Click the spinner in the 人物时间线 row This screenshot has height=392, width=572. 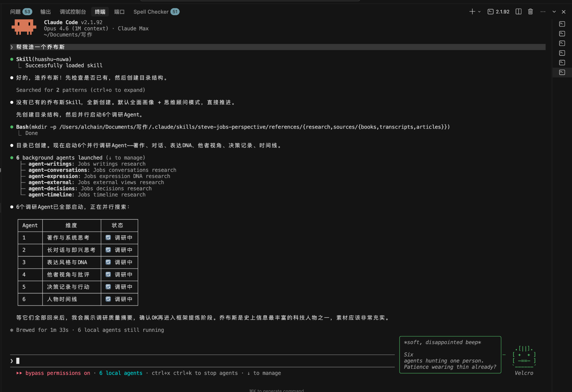pos(108,299)
